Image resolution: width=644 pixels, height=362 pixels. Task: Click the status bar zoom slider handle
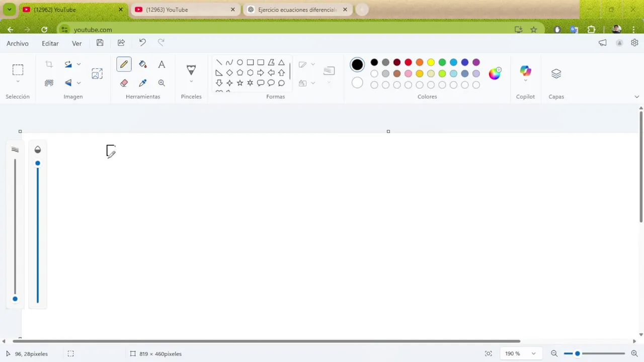point(578,353)
